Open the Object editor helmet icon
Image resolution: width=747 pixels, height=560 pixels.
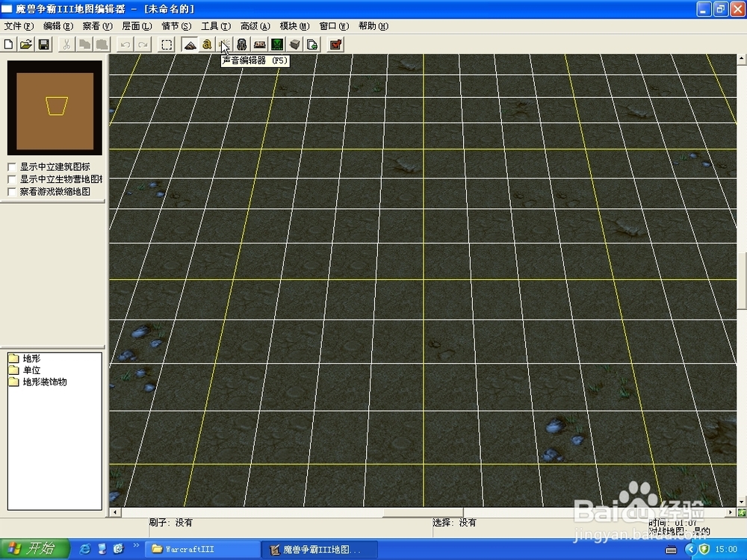[x=242, y=45]
